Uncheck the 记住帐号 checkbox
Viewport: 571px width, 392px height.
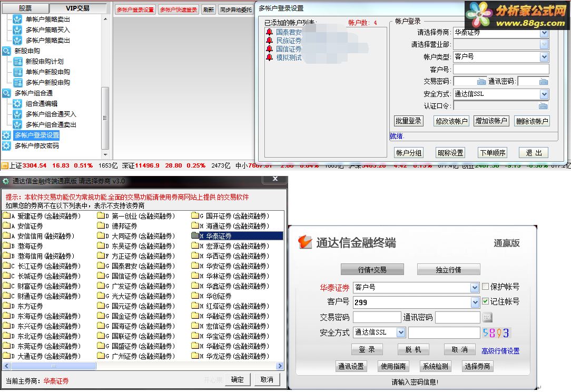click(x=485, y=301)
